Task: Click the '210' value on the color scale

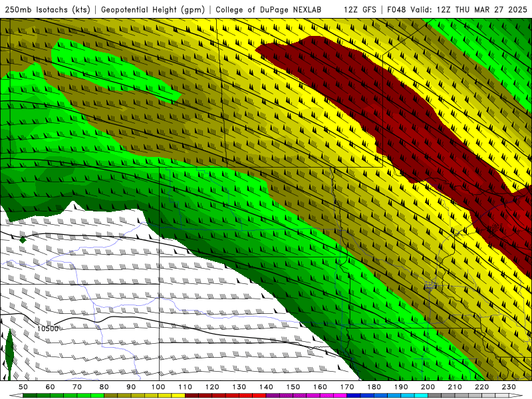Action: point(455,387)
